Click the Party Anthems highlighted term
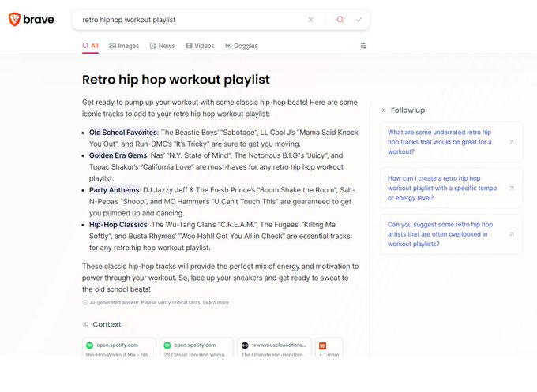The height and width of the screenshot is (392, 537). tap(115, 190)
